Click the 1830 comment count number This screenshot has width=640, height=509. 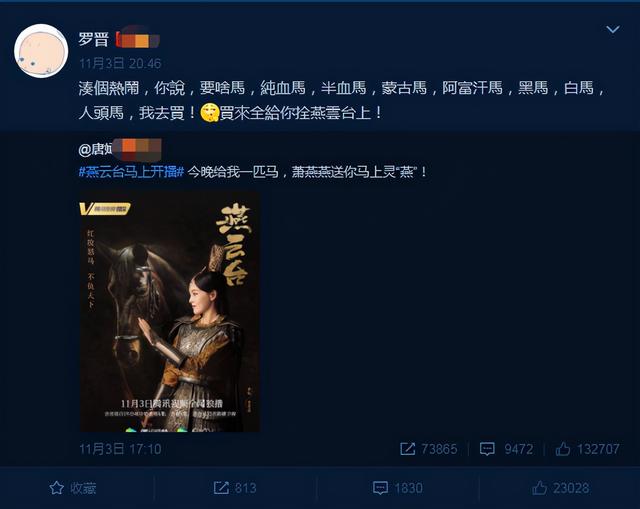pyautogui.click(x=408, y=488)
